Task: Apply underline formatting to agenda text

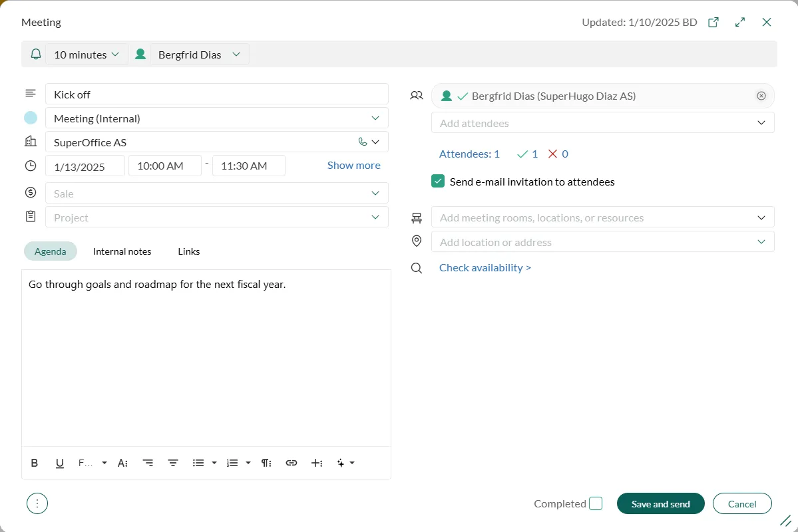Action: pos(60,463)
